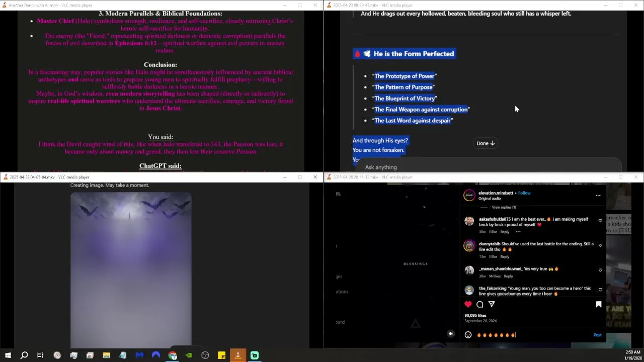Image resolution: width=644 pixels, height=362 pixels.
Task: Click elevation.mindsett username
Action: coord(496,193)
